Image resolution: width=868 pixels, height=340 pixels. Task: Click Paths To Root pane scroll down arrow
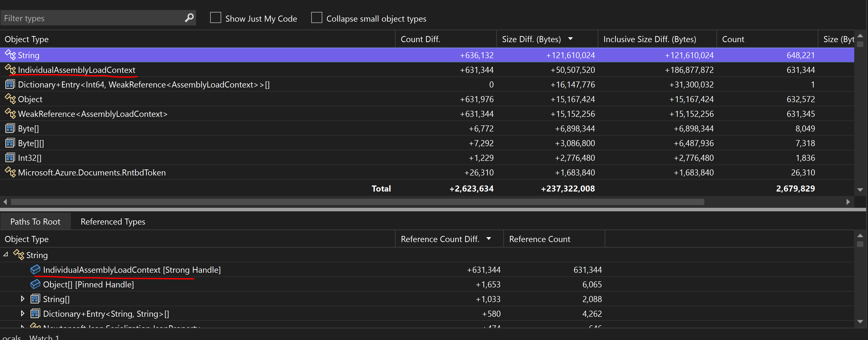[x=860, y=321]
